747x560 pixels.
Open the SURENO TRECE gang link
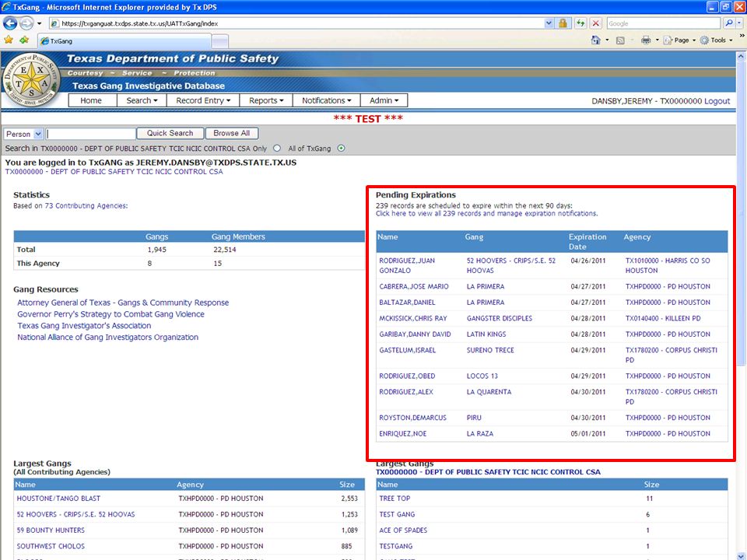point(490,351)
